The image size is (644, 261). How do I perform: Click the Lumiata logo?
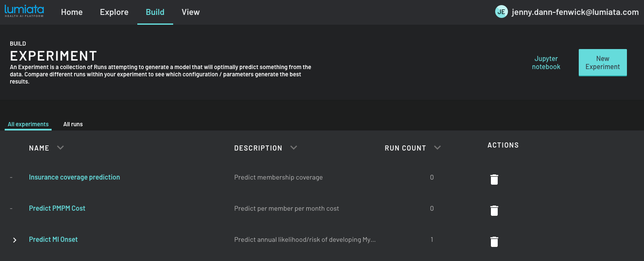tap(24, 12)
